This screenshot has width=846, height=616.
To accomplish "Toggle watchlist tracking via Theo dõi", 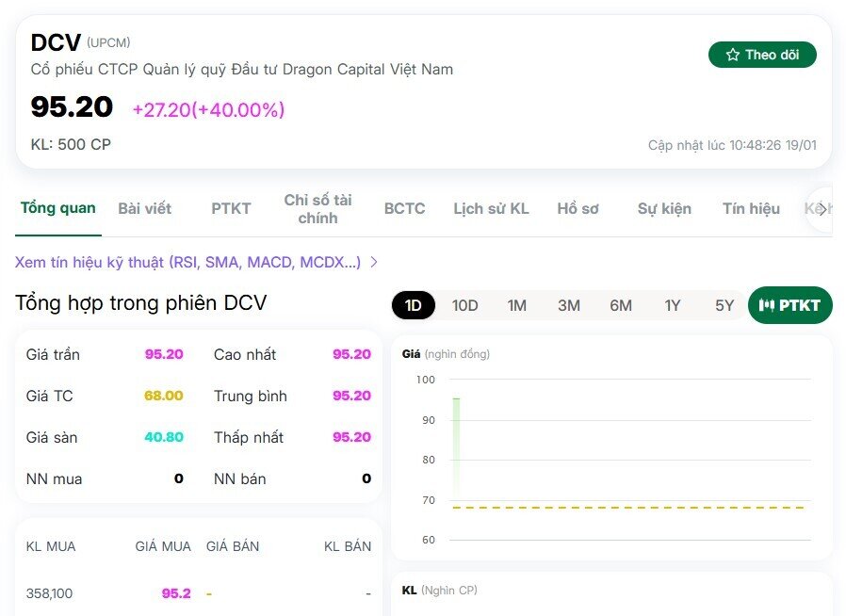I will [762, 55].
